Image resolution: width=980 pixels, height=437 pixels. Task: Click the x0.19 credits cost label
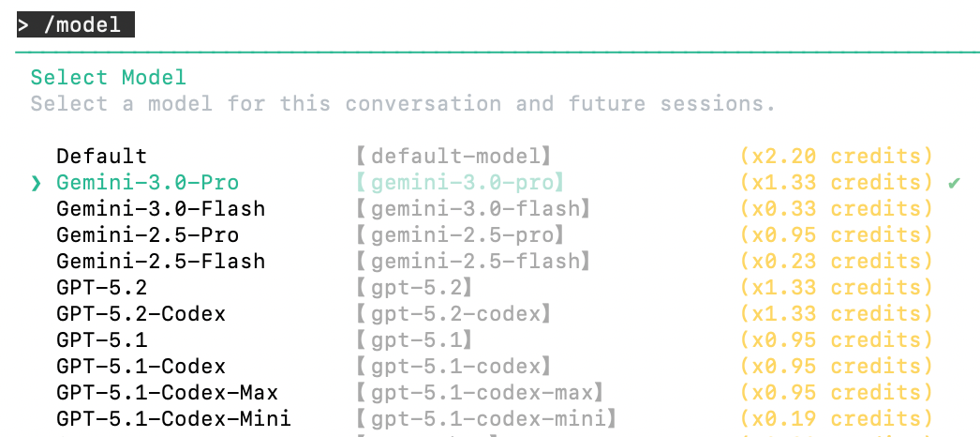coord(837,418)
